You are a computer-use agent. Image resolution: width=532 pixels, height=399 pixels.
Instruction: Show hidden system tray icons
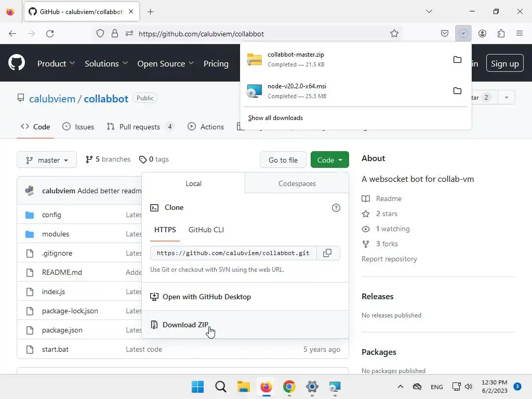[401, 387]
